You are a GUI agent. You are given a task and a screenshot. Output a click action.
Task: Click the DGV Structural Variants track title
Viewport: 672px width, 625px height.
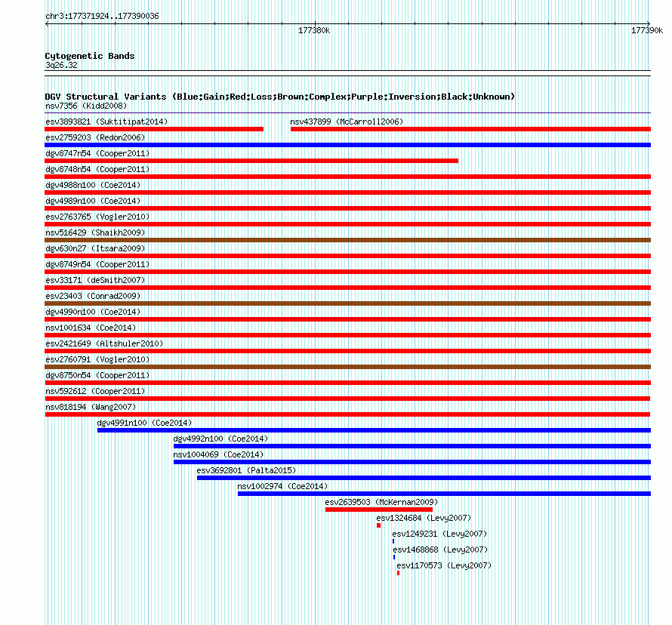pos(279,97)
